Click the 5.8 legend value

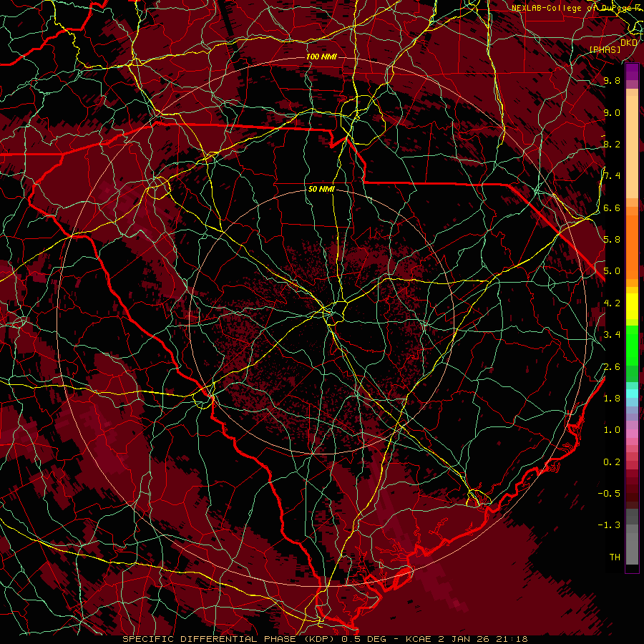coord(612,240)
